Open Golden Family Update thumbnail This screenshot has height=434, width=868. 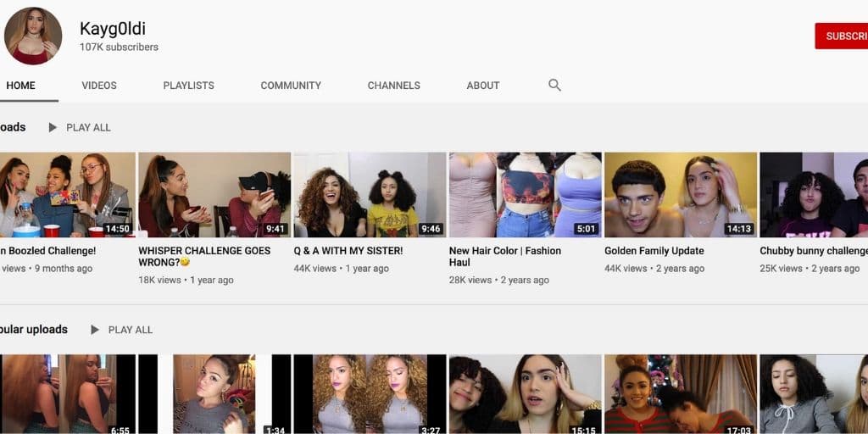681,195
